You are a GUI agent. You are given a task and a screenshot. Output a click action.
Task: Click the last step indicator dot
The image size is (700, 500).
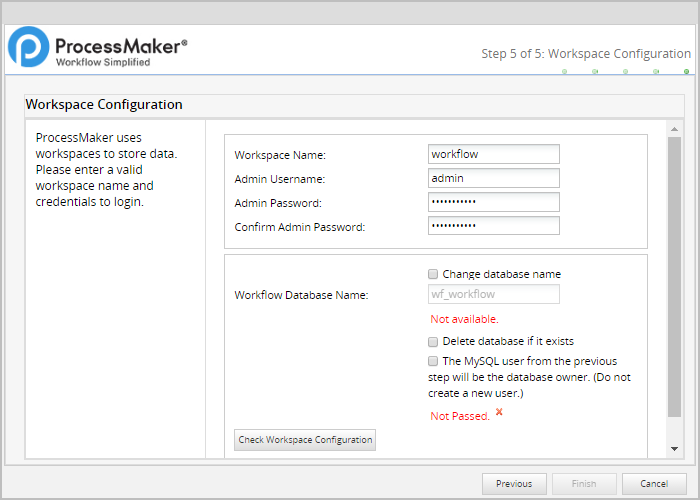[x=686, y=72]
